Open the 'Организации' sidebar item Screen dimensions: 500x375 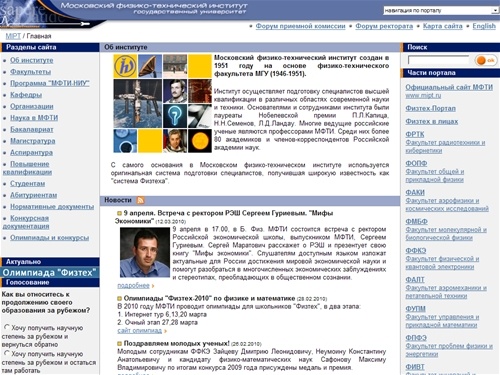[x=32, y=106]
